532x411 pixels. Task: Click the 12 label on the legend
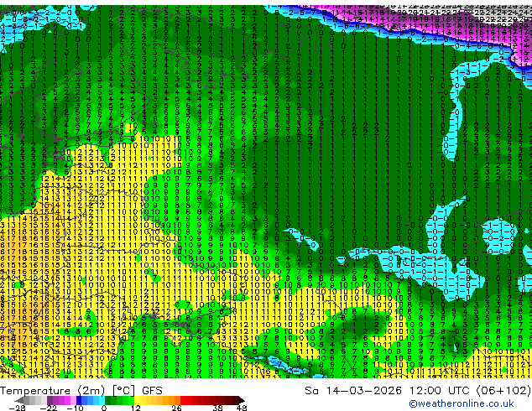coord(136,408)
